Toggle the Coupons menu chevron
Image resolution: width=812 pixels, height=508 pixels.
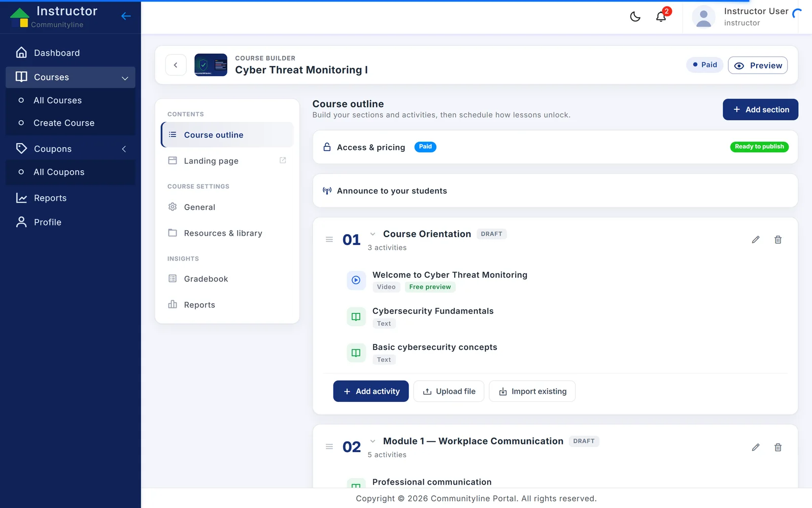[x=124, y=149]
